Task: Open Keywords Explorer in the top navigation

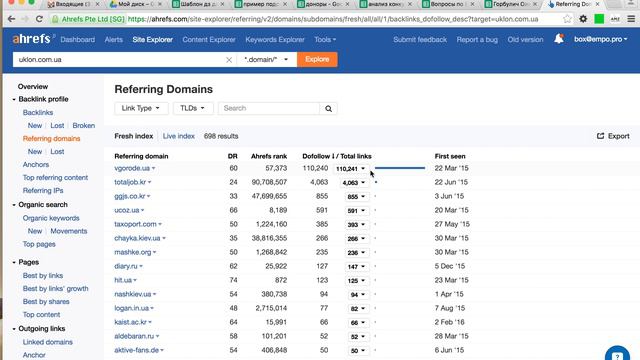Action: (275, 40)
